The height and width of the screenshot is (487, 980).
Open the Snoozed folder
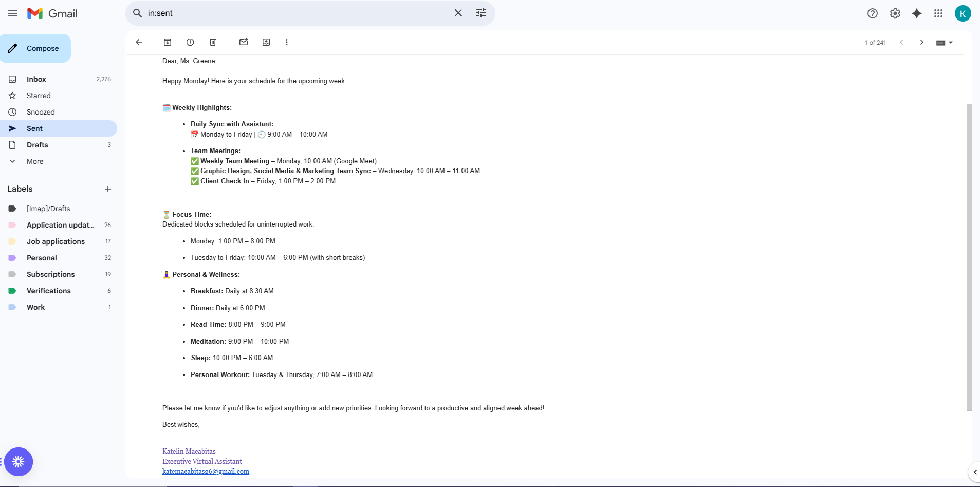coord(59,112)
